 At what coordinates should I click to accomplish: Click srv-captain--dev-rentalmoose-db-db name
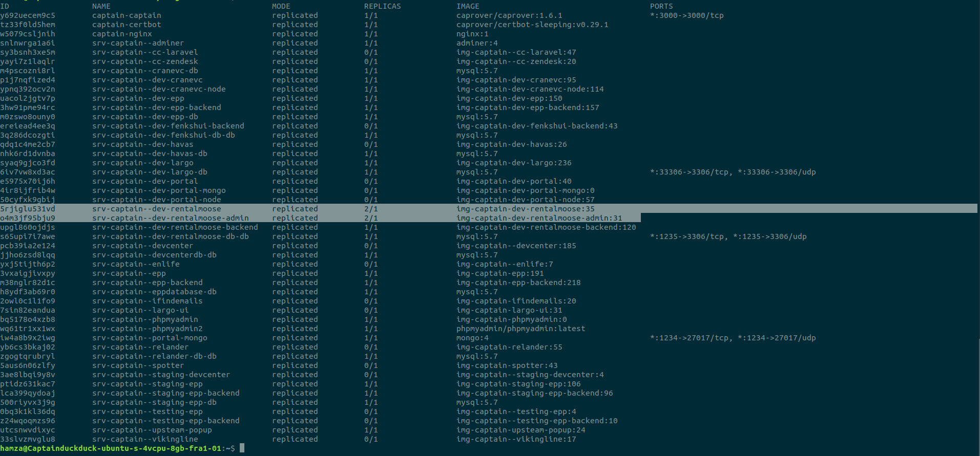pos(171,236)
